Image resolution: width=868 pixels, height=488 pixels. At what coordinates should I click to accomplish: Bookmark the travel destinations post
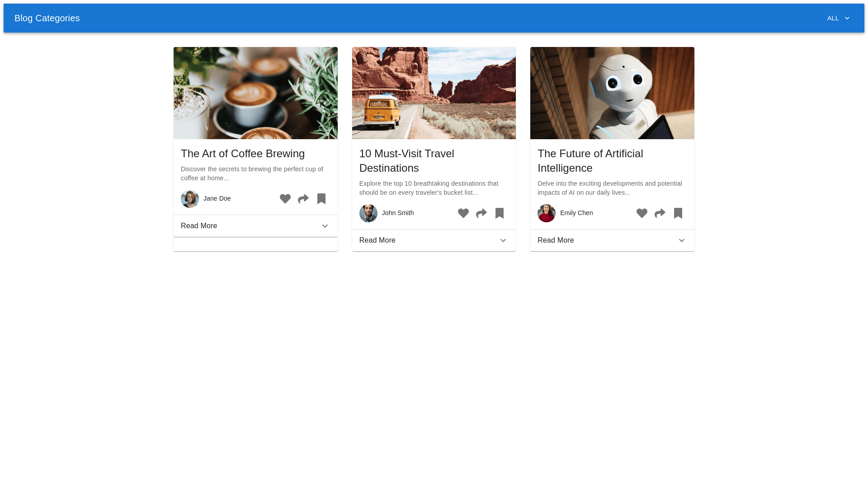click(x=500, y=213)
